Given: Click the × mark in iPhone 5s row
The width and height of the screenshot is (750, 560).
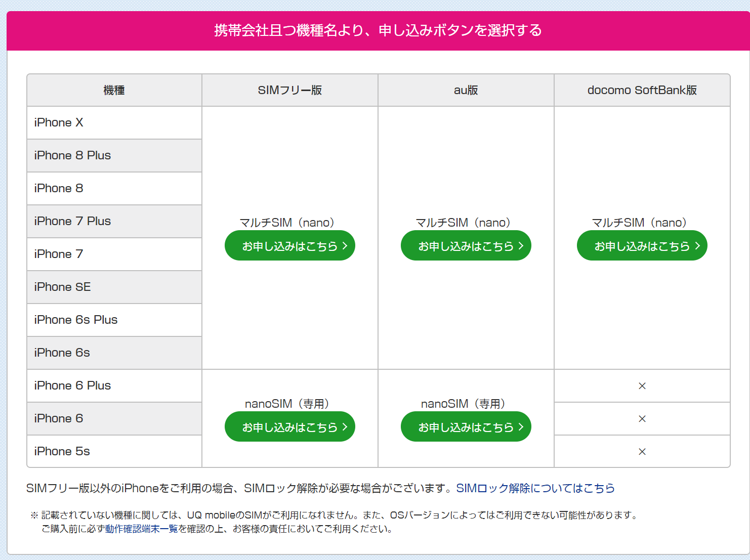Looking at the screenshot, I should pyautogui.click(x=642, y=452).
